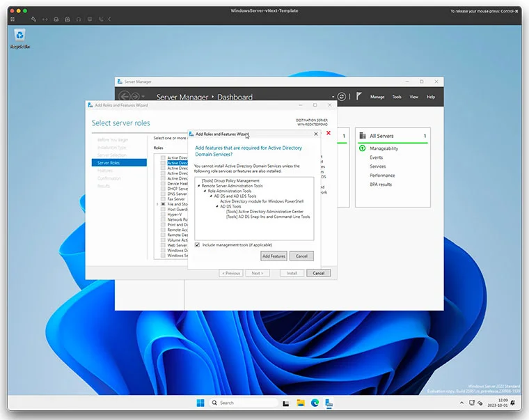Collapse the Remote Server Administration Tools node
This screenshot has height=420, width=529.
[x=199, y=186]
